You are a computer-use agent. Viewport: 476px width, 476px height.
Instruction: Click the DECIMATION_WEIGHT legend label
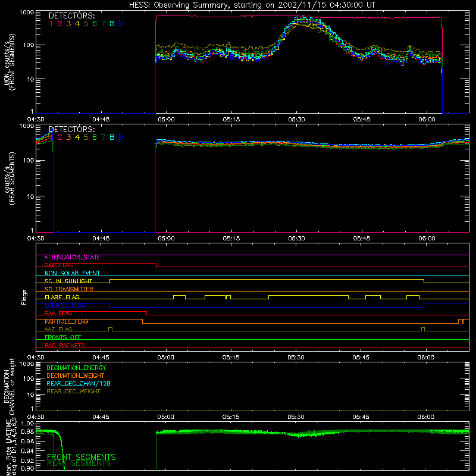(x=76, y=376)
